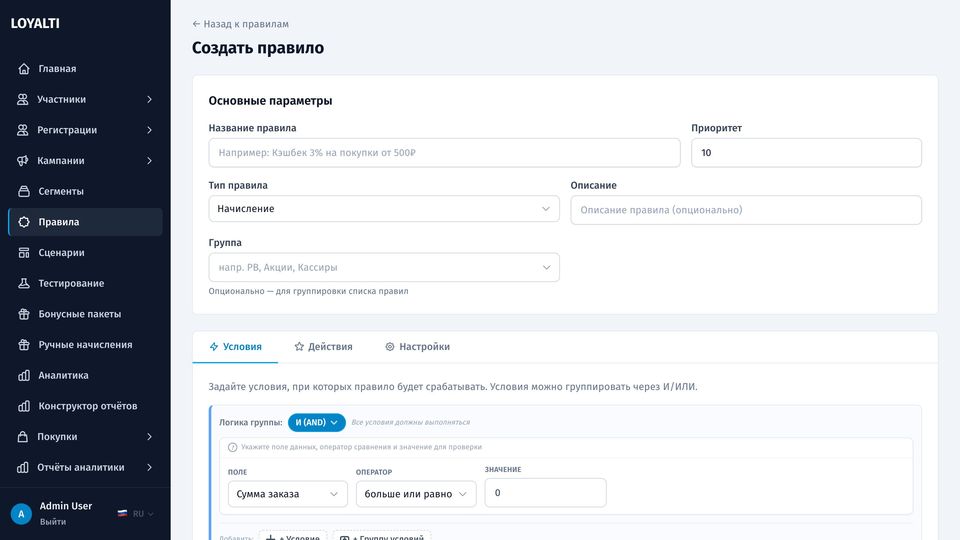Open Ручные начисления in the sidebar
Image resolution: width=960 pixels, height=540 pixels.
(x=85, y=344)
